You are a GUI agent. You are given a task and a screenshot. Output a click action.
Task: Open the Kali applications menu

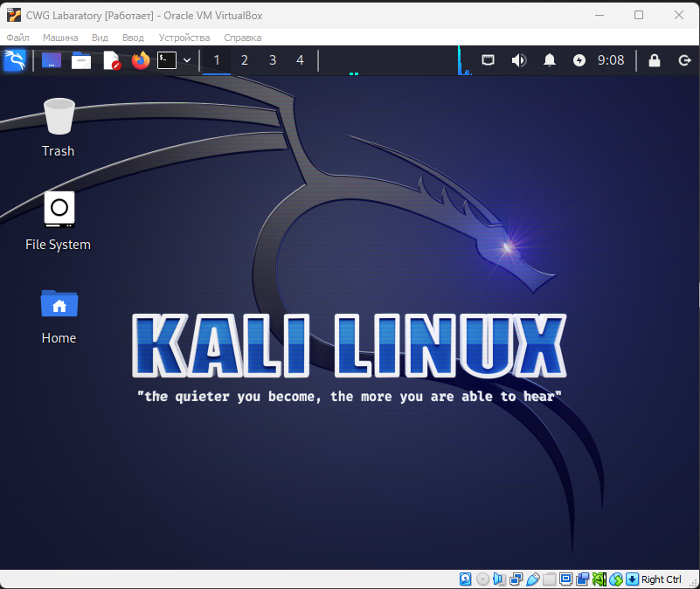pos(15,60)
